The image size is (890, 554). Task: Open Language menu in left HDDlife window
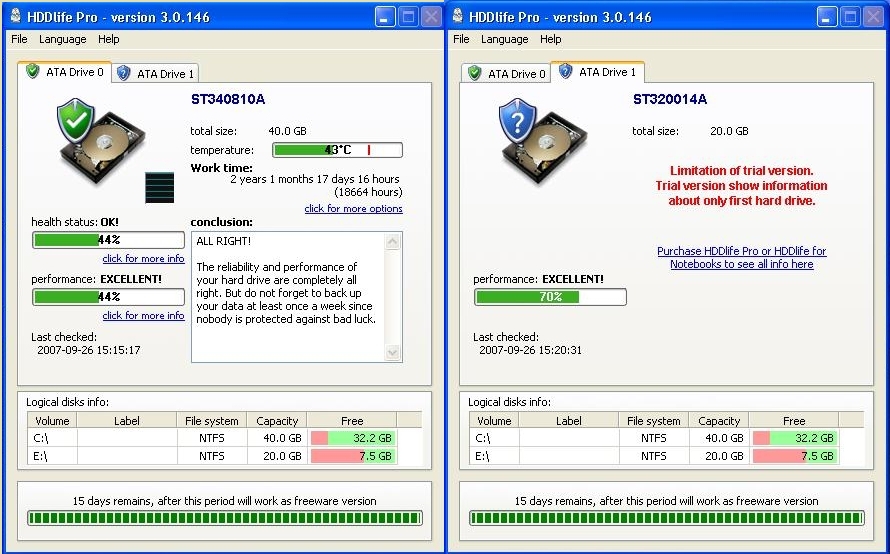[62, 39]
